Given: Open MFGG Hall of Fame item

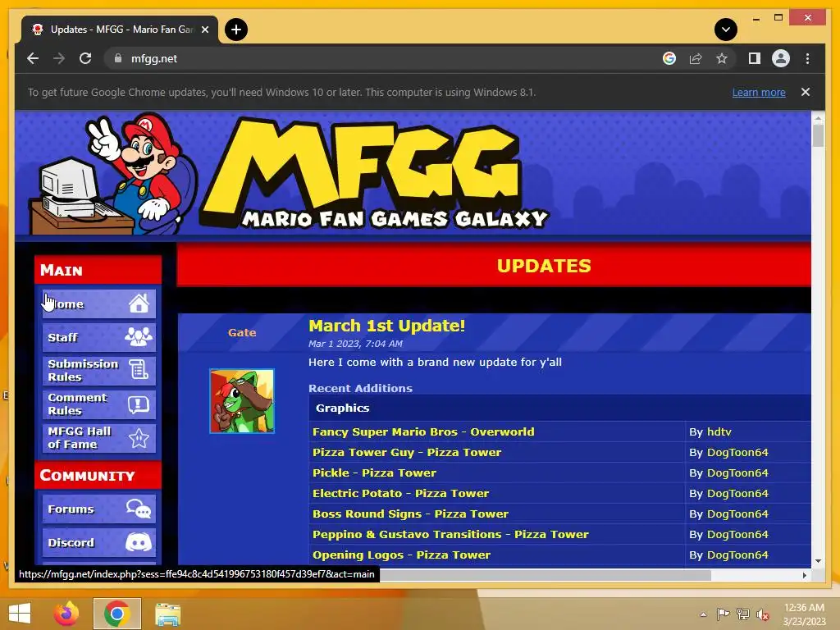Looking at the screenshot, I should pyautogui.click(x=99, y=438).
